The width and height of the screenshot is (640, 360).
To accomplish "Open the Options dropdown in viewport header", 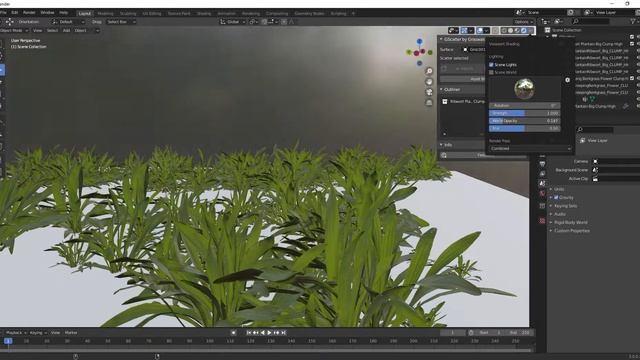I will (x=524, y=22).
